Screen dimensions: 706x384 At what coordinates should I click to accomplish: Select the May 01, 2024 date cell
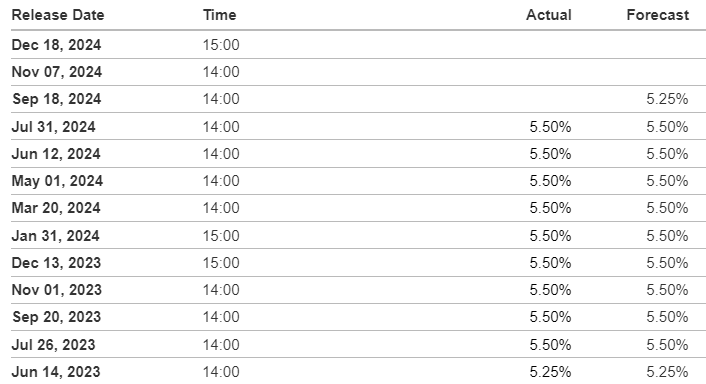click(57, 181)
